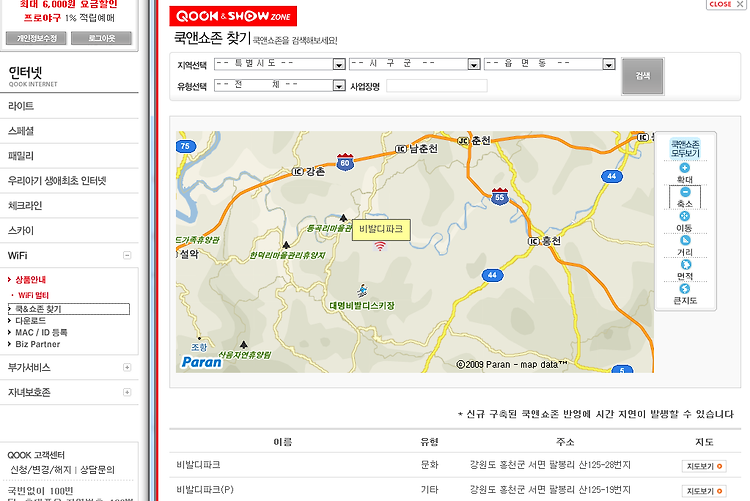The height and width of the screenshot is (501, 750).
Task: Click the 로그아웃 button
Action: tap(101, 38)
